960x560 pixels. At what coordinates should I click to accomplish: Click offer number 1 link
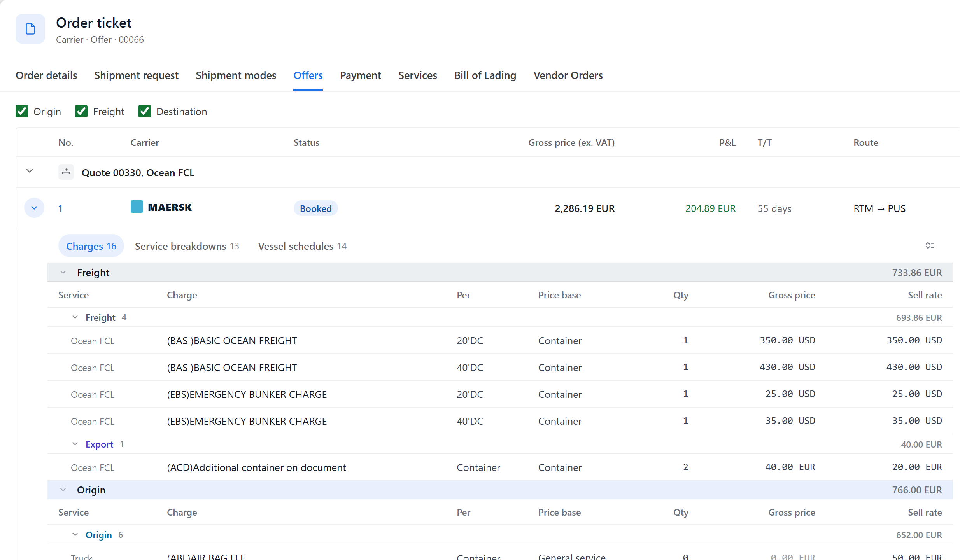click(x=60, y=208)
